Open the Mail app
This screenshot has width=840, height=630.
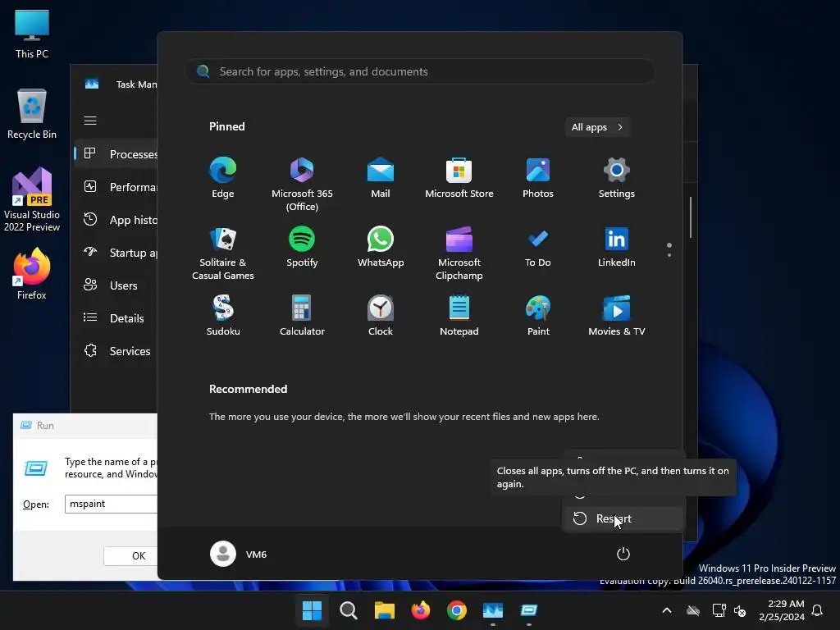tap(381, 178)
